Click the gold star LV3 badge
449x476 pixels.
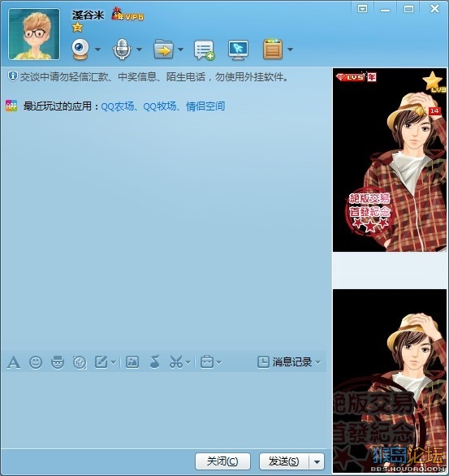coord(434,81)
